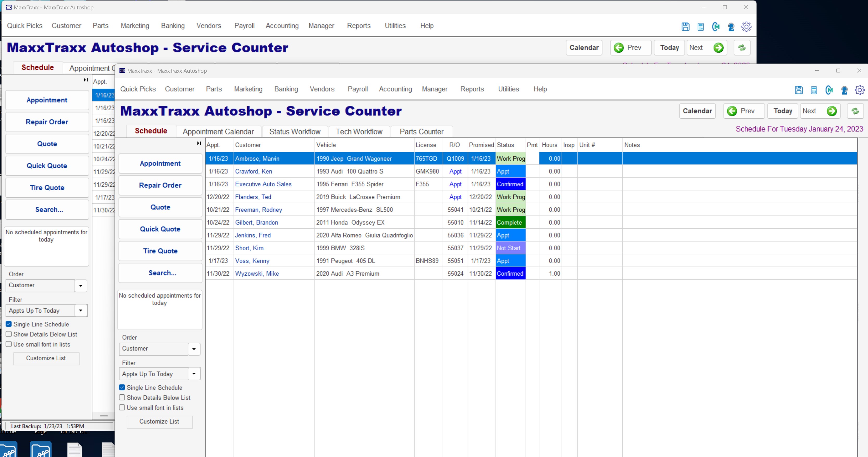The height and width of the screenshot is (457, 868).
Task: Click the green refresh arrows in front window
Action: click(855, 111)
